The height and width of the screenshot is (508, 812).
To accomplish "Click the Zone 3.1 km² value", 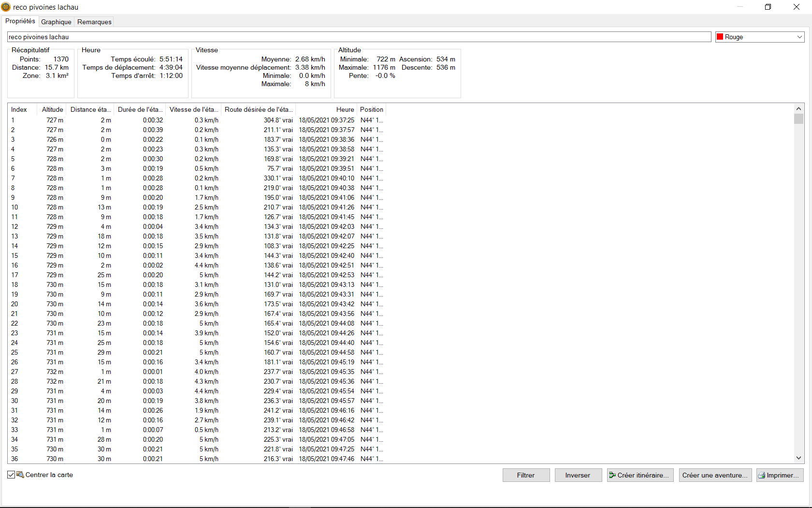I will click(57, 75).
